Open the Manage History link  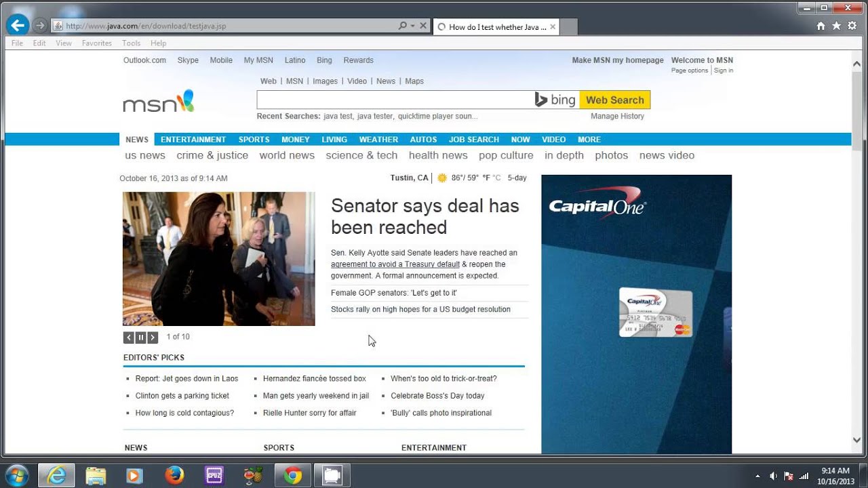[x=617, y=116]
